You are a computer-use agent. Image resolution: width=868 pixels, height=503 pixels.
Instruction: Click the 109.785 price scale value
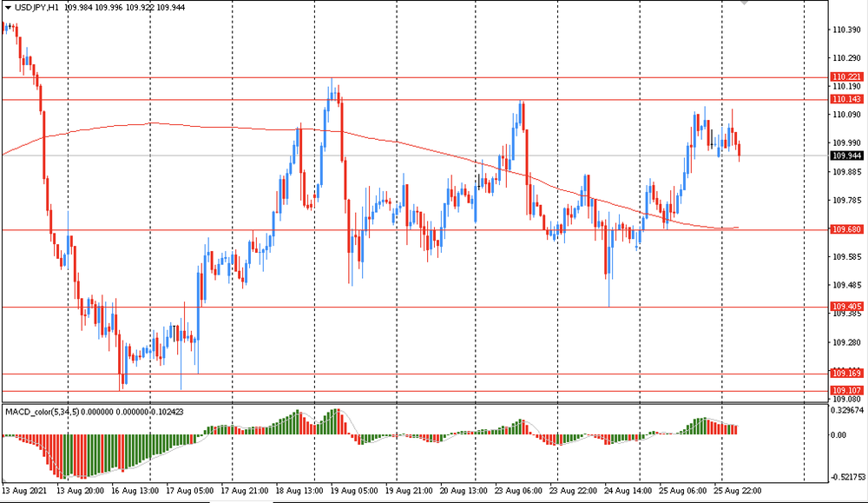[847, 200]
